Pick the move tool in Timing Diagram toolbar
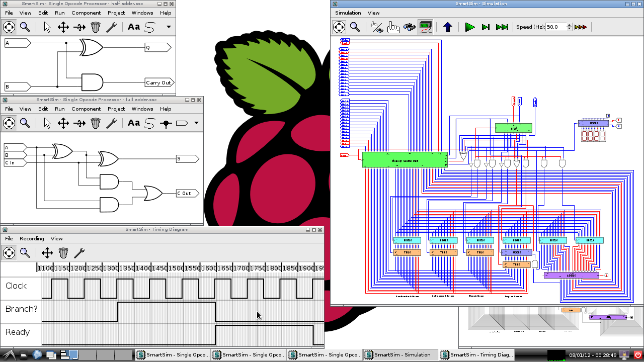This screenshot has height=362, width=644. pos(47,252)
